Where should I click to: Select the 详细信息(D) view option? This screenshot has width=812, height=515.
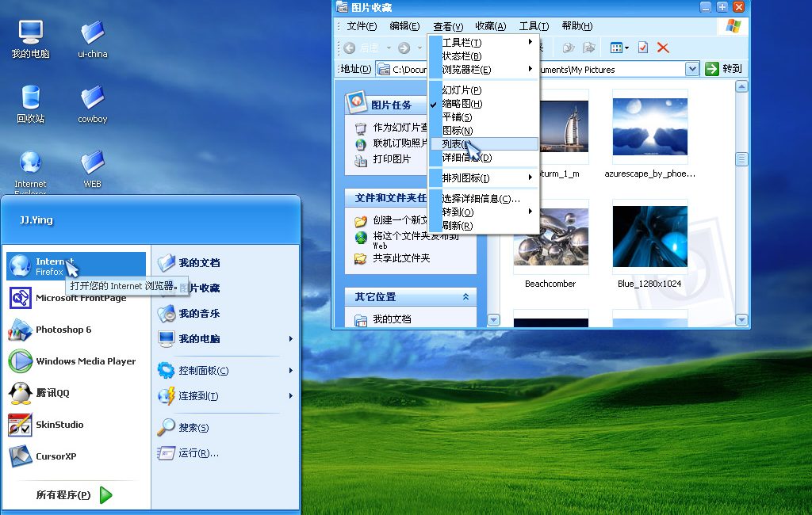[484, 158]
